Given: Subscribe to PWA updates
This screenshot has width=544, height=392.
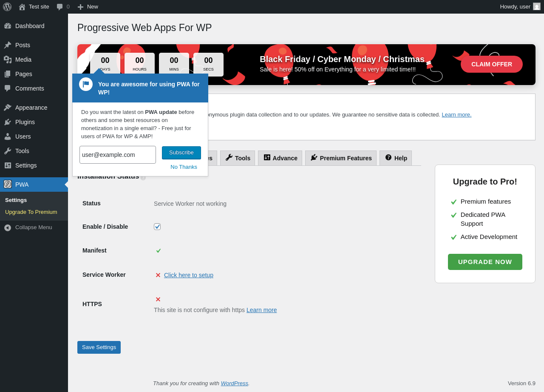Looking at the screenshot, I should pos(181,153).
